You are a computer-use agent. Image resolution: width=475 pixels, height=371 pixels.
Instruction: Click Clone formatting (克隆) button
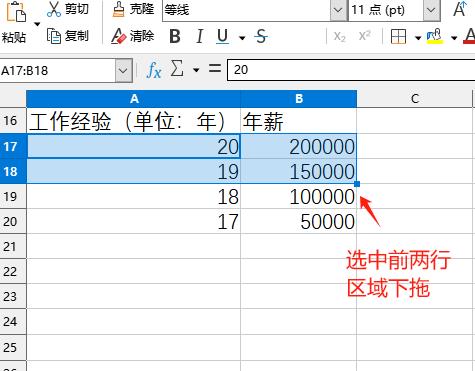tap(133, 9)
